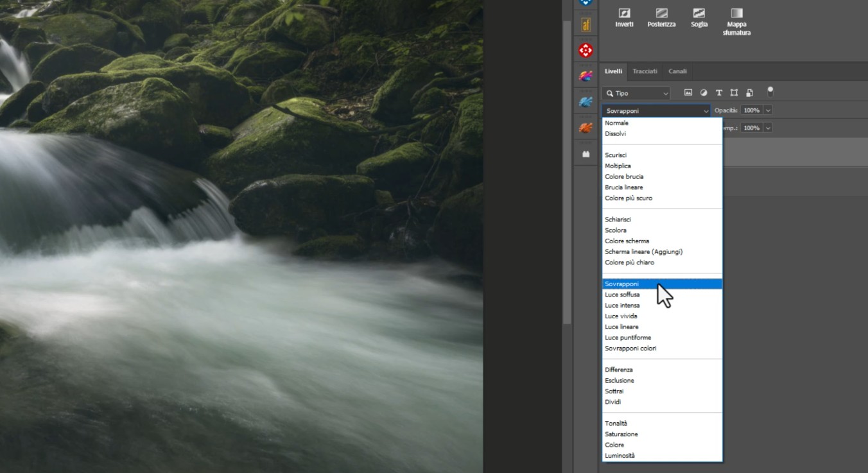Filter layers by shape layers icon
Screen dimensions: 868x473
pyautogui.click(x=734, y=92)
